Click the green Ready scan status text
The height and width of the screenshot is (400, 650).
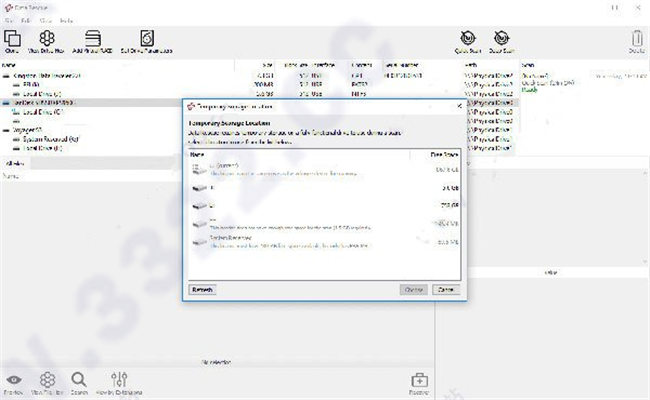click(529, 90)
